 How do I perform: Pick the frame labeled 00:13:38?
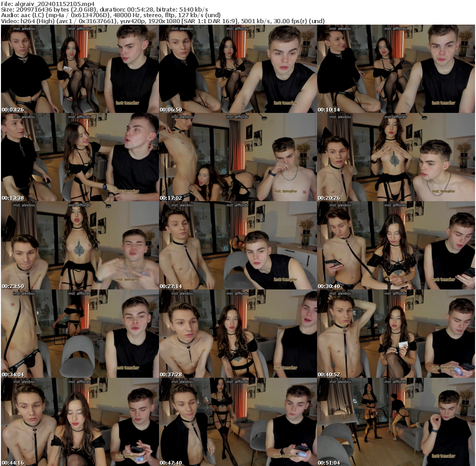[79, 157]
